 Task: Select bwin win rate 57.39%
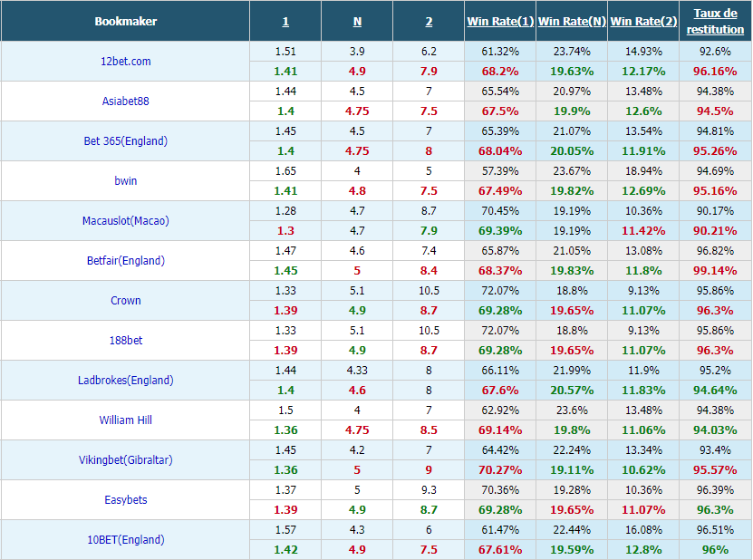pos(500,171)
